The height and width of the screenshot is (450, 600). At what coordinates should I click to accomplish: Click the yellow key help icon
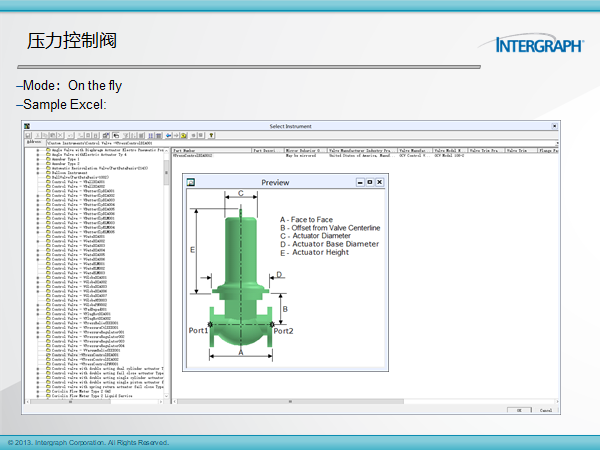(211, 135)
